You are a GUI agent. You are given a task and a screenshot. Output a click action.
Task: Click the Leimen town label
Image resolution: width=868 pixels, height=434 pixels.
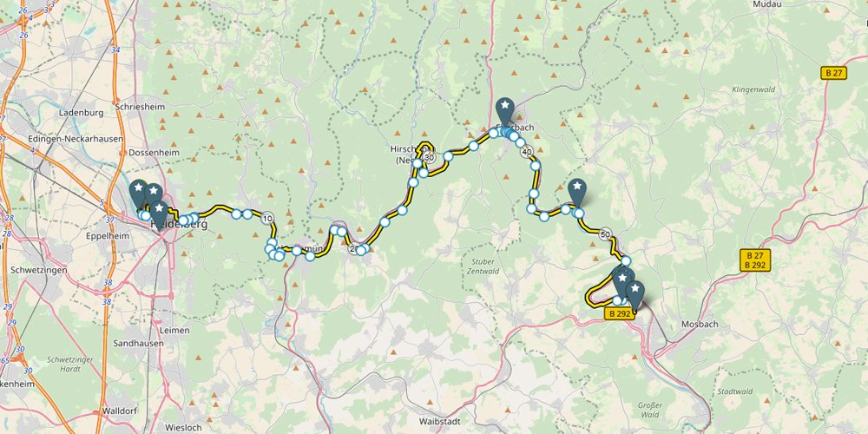coord(175,331)
